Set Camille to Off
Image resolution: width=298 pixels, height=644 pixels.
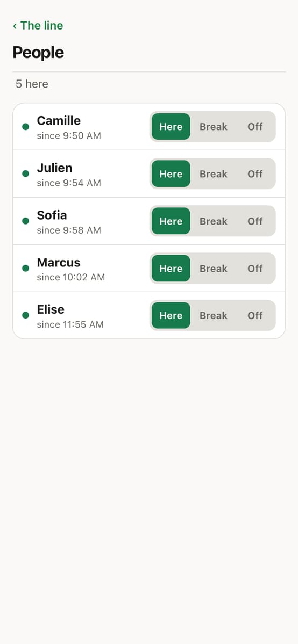[x=255, y=127]
